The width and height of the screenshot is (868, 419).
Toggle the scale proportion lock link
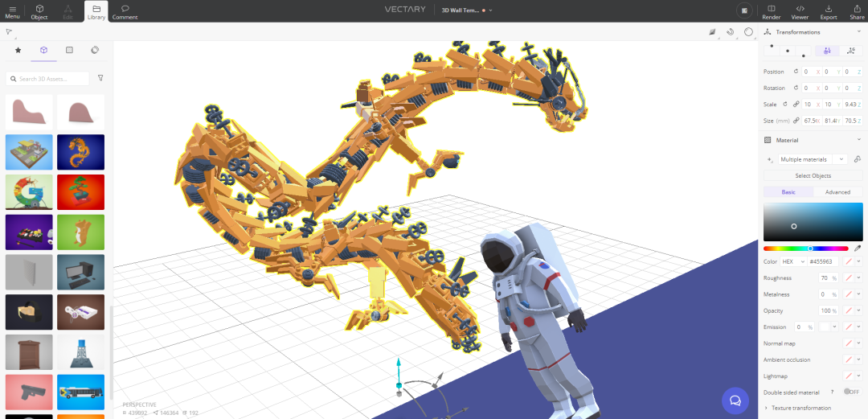coord(796,104)
